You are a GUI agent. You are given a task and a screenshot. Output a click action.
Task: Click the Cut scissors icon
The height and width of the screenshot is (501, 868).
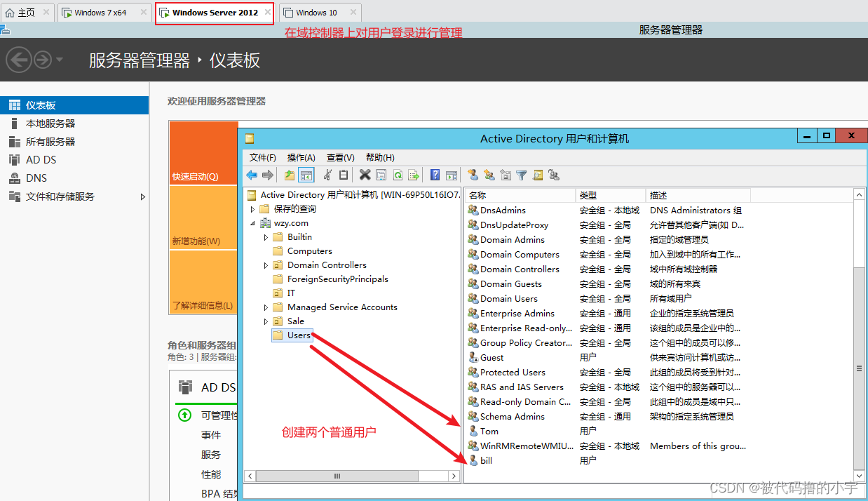(327, 175)
